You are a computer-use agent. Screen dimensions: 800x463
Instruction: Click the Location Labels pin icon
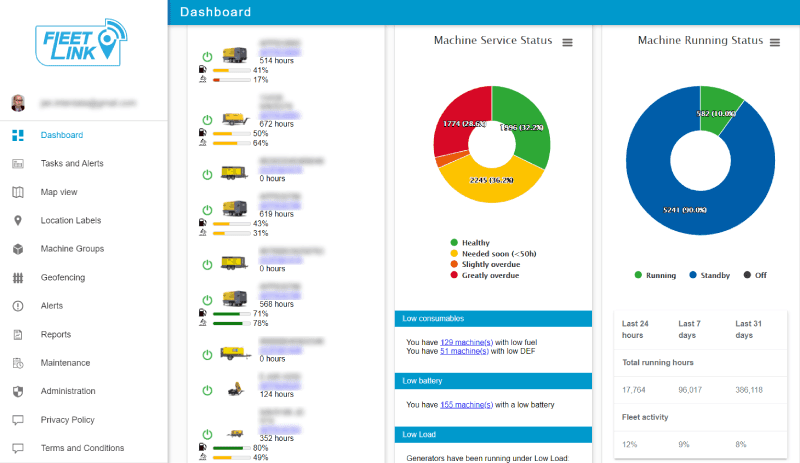[18, 220]
